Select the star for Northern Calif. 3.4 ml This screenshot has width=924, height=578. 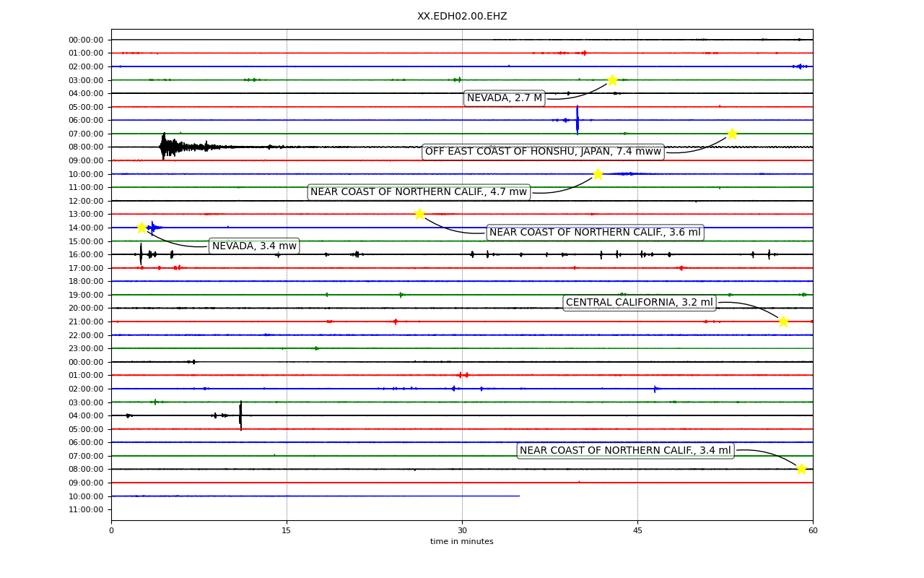pyautogui.click(x=801, y=469)
